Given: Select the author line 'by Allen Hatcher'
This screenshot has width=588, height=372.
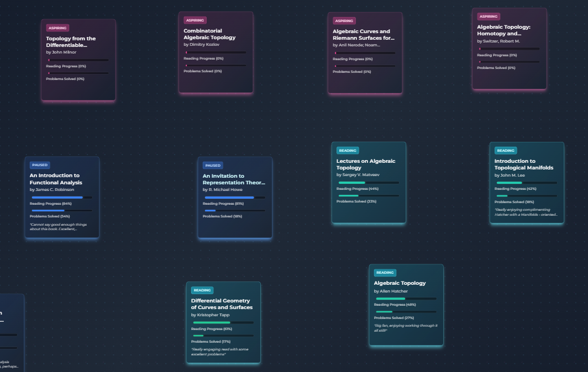Looking at the screenshot, I should [x=391, y=291].
